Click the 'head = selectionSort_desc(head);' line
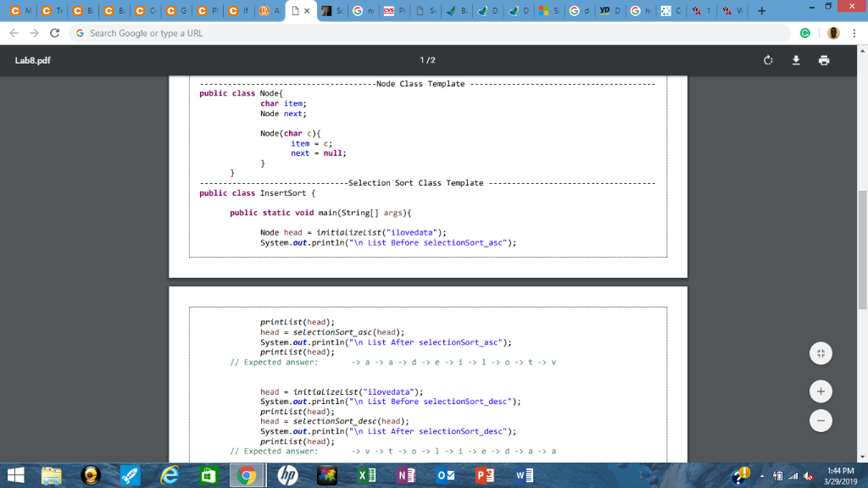Viewport: 868px width, 488px height. (334, 422)
